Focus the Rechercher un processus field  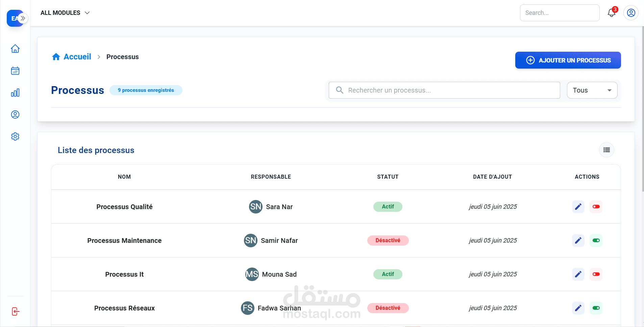point(444,90)
